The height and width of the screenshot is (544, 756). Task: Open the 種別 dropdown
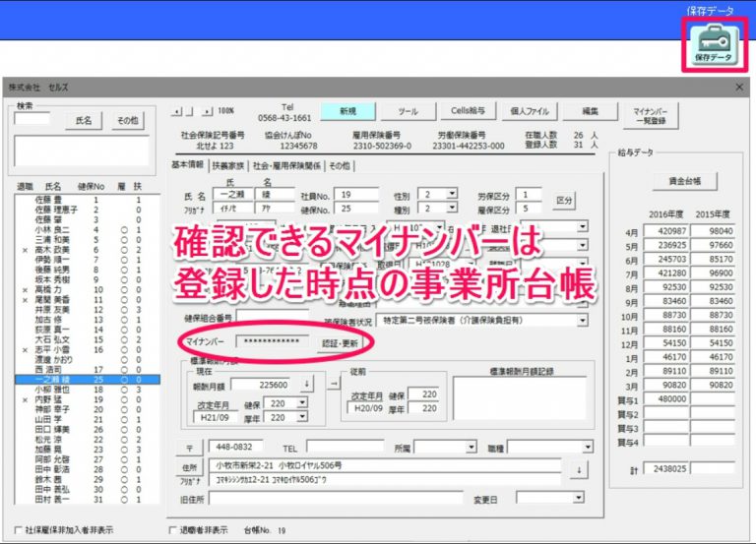click(x=451, y=208)
